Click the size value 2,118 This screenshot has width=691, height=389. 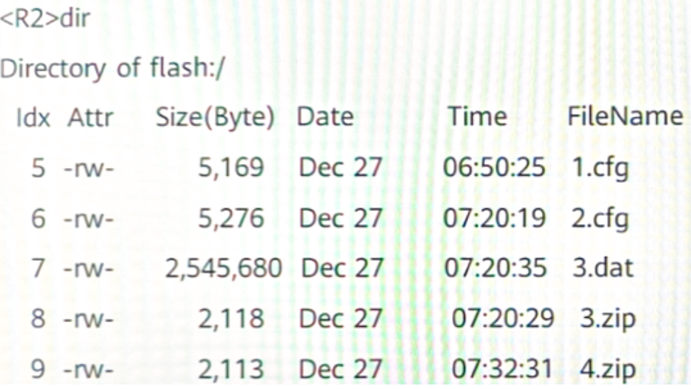point(231,319)
